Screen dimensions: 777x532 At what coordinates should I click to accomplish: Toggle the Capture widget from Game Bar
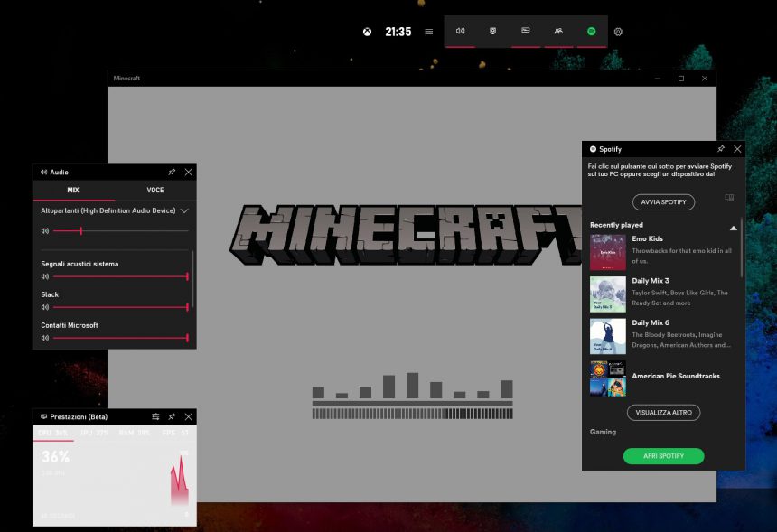click(492, 31)
